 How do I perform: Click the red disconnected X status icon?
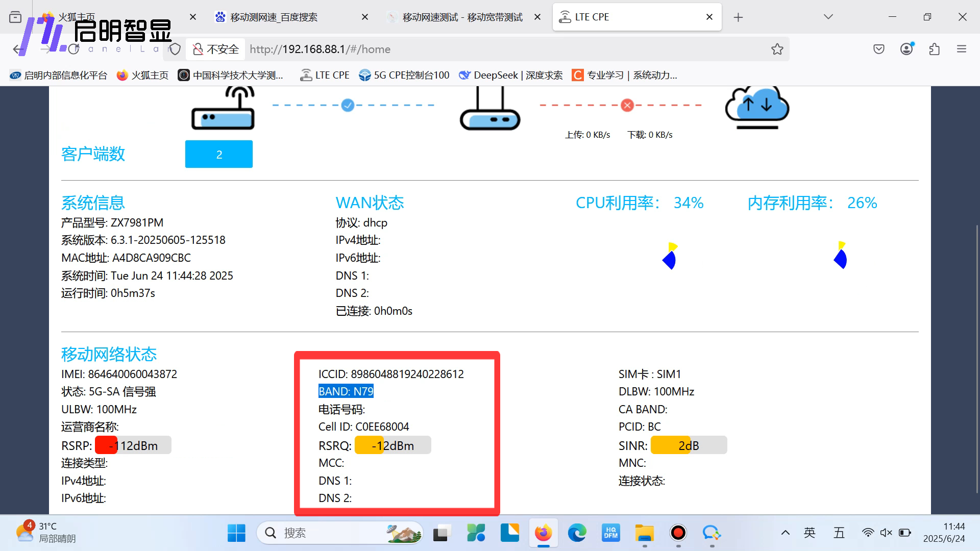click(627, 105)
